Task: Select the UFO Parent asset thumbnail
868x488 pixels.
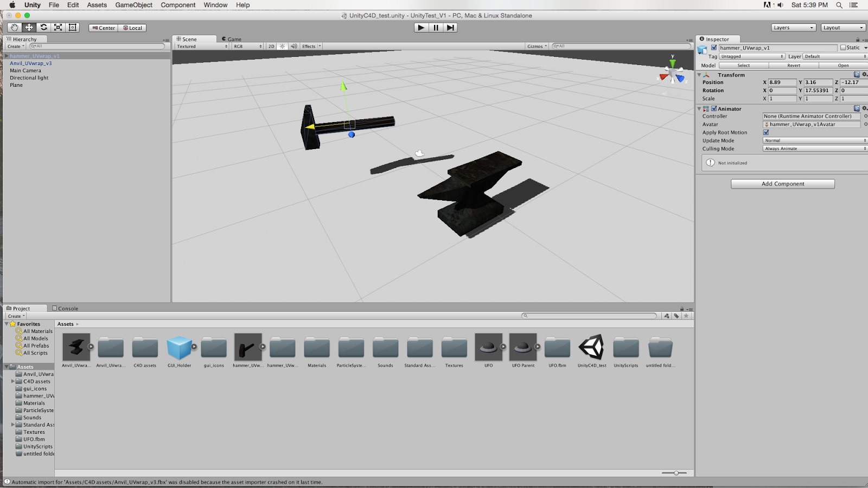Action: (523, 348)
